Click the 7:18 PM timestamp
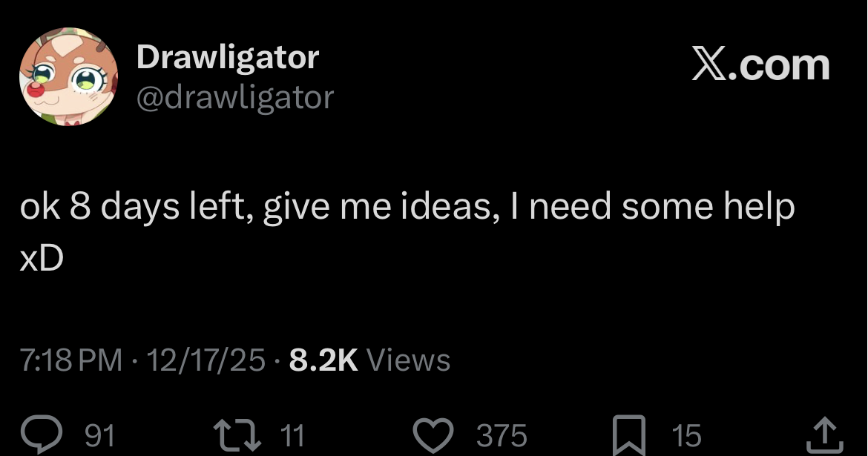The height and width of the screenshot is (456, 868). pos(71,360)
